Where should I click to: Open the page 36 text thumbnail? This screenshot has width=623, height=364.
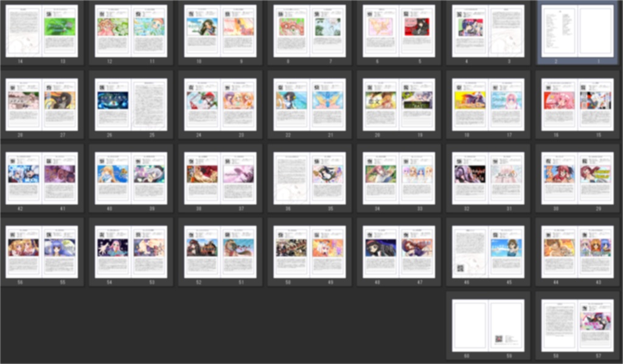point(291,178)
